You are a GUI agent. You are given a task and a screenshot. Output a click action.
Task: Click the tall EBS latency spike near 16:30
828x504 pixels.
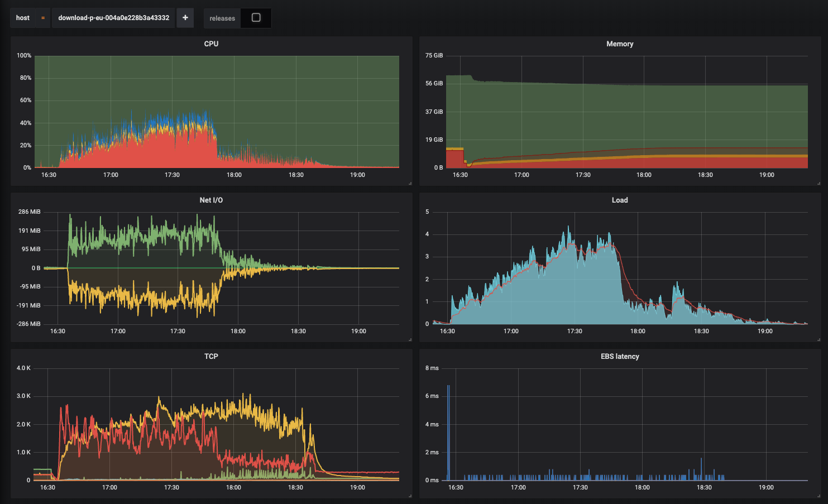tap(448, 433)
